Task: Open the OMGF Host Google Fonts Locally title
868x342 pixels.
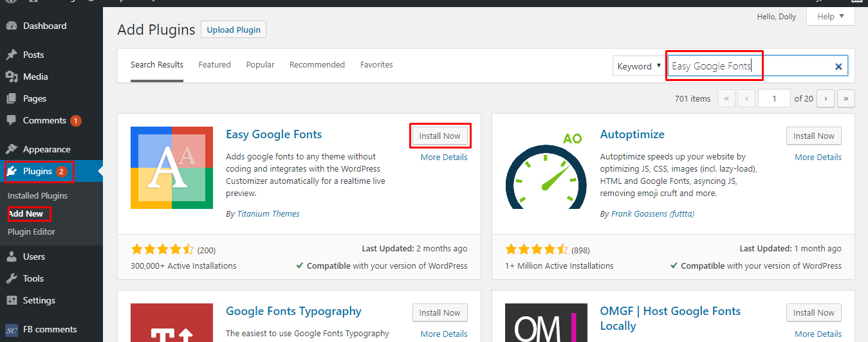Action: click(x=670, y=318)
